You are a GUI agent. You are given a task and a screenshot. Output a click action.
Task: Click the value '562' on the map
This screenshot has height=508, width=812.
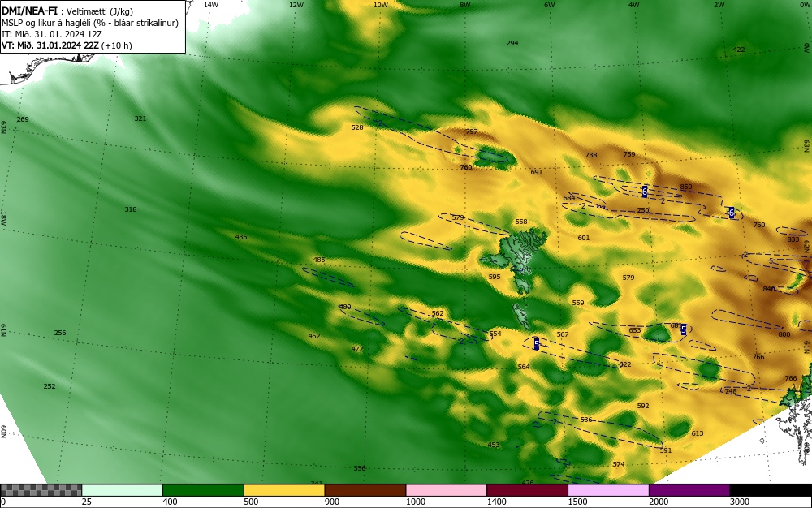[x=438, y=313]
